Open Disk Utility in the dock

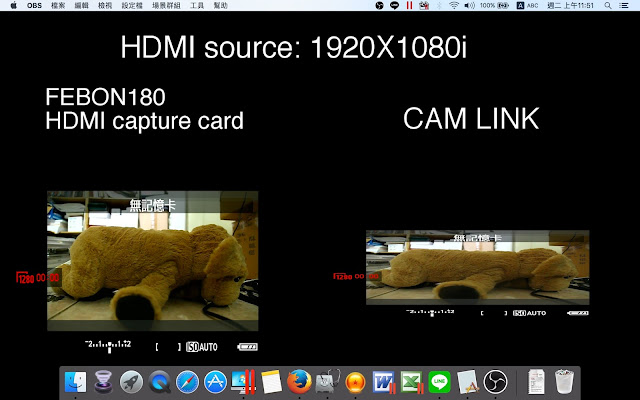(x=327, y=382)
